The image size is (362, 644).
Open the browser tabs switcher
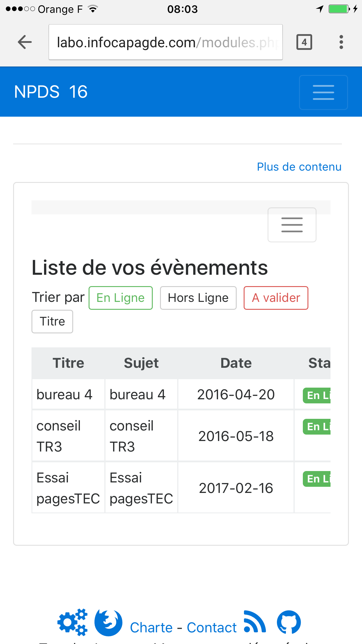304,42
